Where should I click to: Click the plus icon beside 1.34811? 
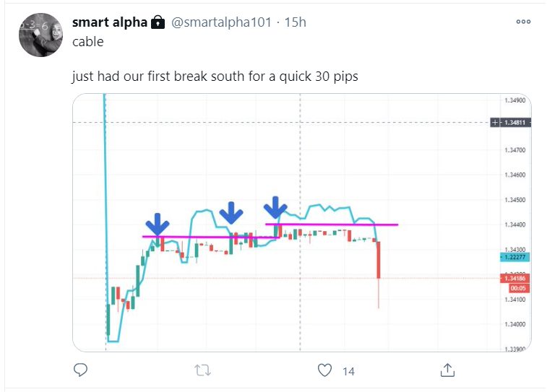(496, 123)
